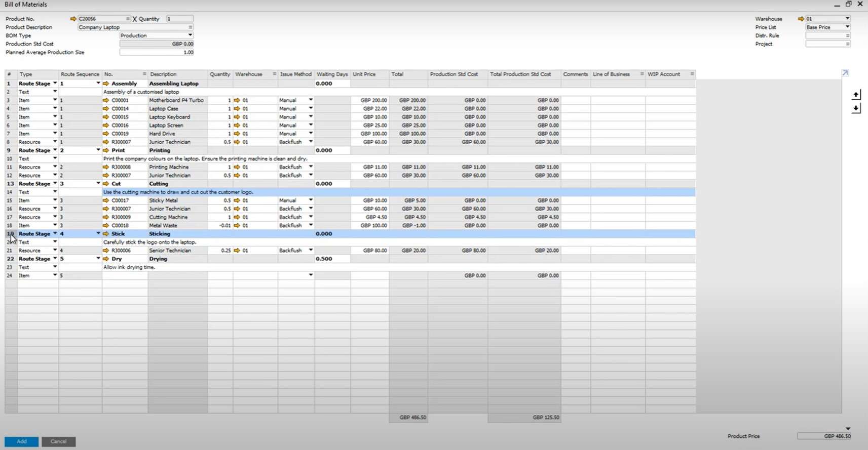Click text 'Carefully stick the logo onto the laptop.'
This screenshot has width=868, height=450.
point(150,242)
